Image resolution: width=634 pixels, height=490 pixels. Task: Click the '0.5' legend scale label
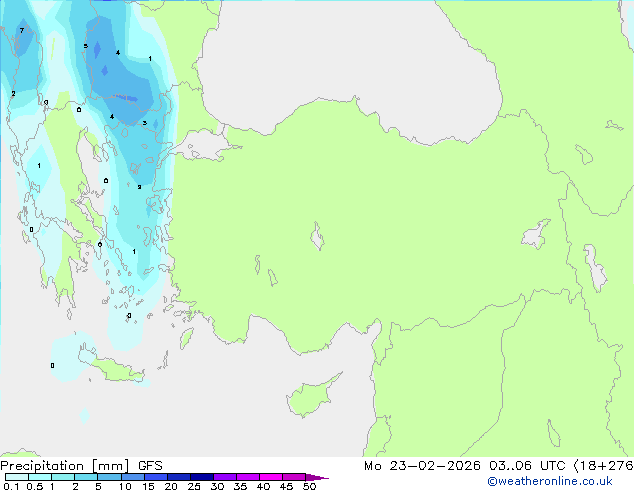click(x=34, y=486)
